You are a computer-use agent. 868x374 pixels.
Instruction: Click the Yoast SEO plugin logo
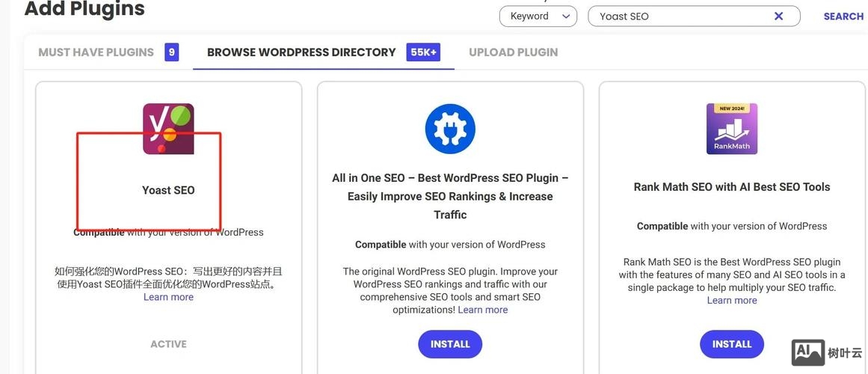[x=168, y=129]
